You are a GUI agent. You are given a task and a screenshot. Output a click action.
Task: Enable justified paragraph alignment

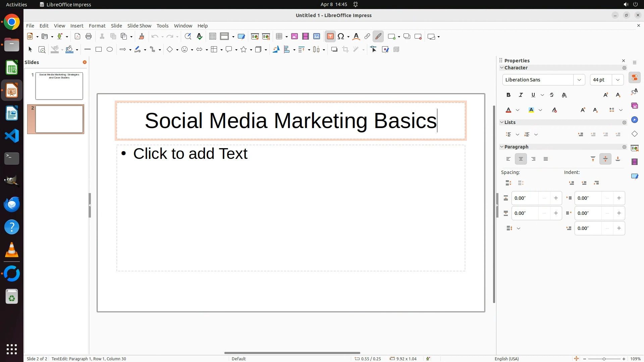(x=546, y=159)
